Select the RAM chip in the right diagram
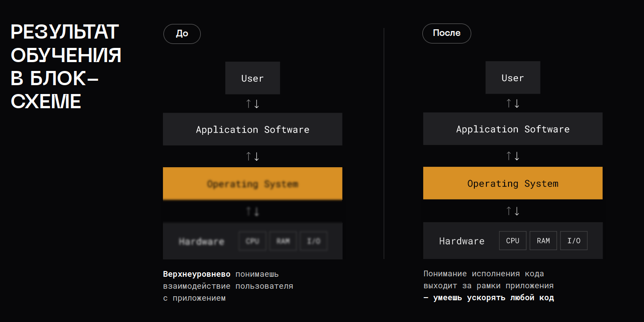This screenshot has width=644, height=322. pos(543,241)
